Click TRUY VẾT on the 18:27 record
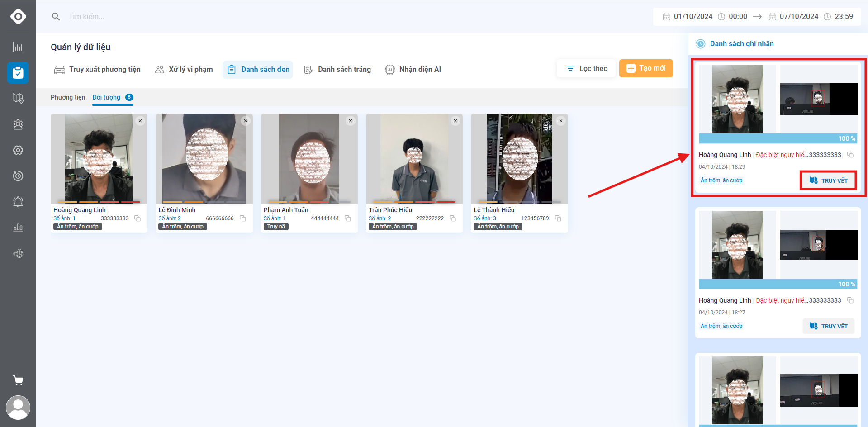 tap(828, 326)
